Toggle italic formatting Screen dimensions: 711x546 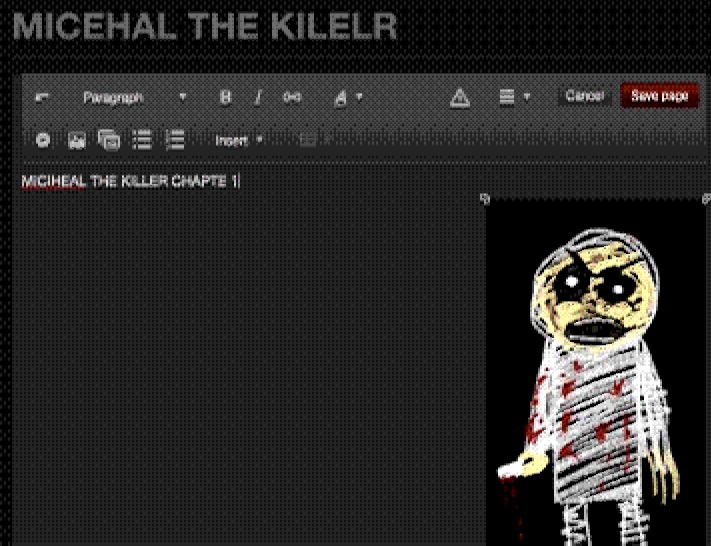coord(258,97)
